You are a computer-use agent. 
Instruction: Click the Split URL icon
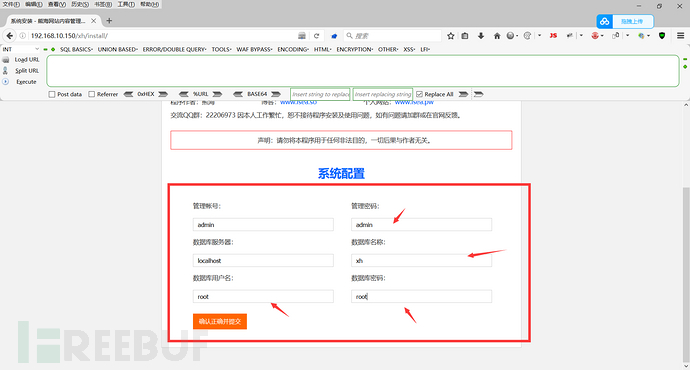[6, 70]
